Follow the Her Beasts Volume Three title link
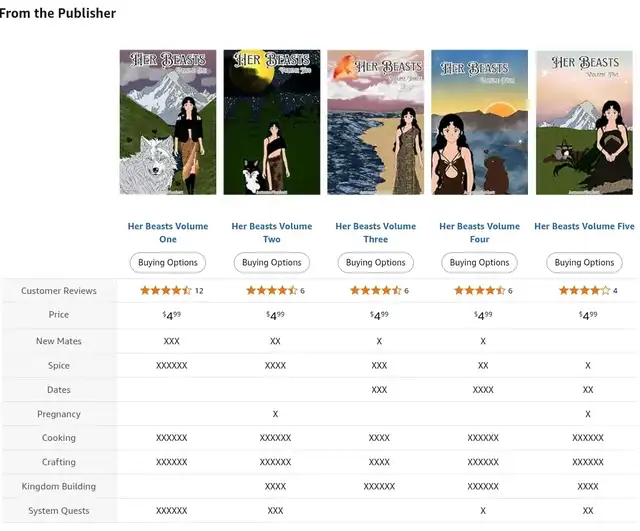 tap(376, 233)
